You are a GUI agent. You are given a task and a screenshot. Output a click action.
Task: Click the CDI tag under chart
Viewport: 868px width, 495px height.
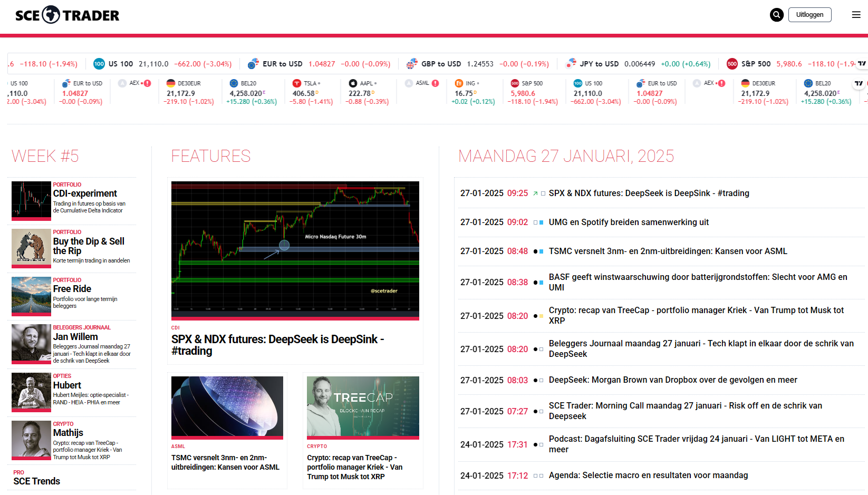tap(175, 328)
